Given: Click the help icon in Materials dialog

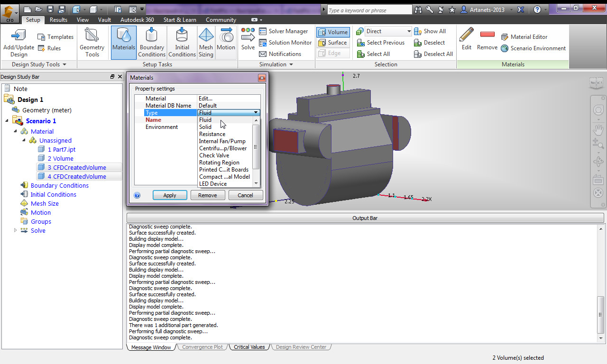Looking at the screenshot, I should tap(138, 195).
